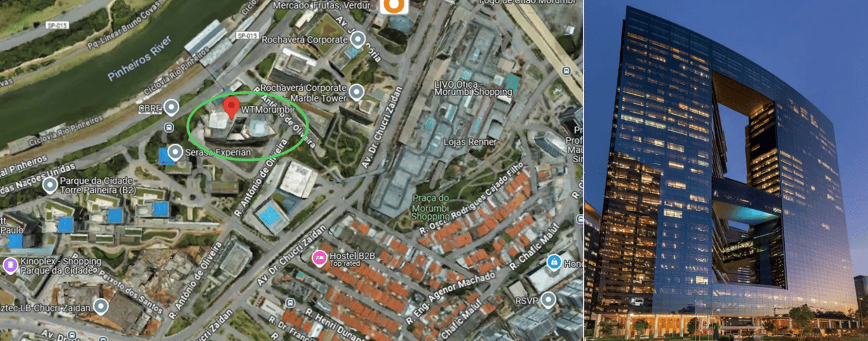Click the Rochaverá Corporate place marker
Viewport: 868px width, 341px height.
point(358,39)
